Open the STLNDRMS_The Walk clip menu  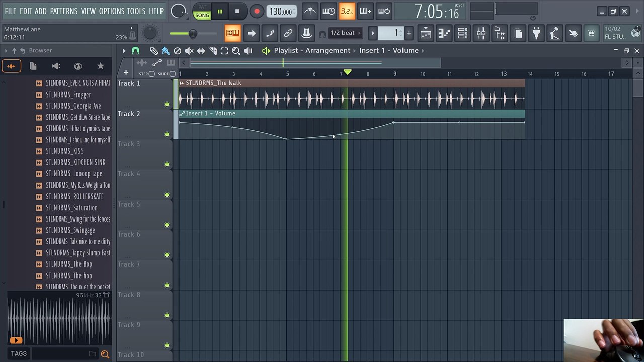point(182,83)
